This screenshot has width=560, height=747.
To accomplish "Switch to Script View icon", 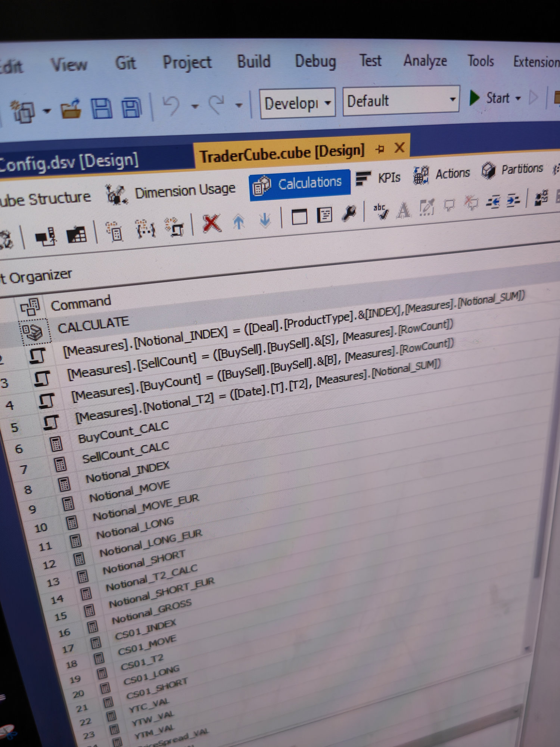I will [x=324, y=216].
